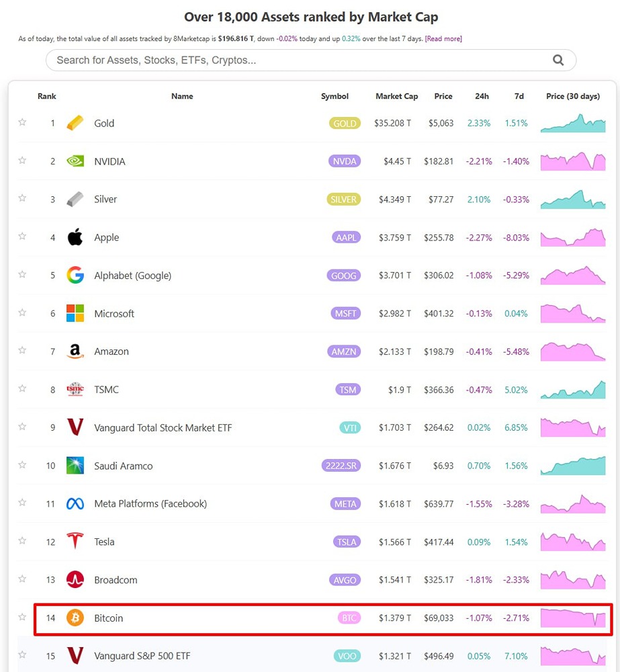
Task: Click the Tesla logo icon
Action: tap(75, 541)
